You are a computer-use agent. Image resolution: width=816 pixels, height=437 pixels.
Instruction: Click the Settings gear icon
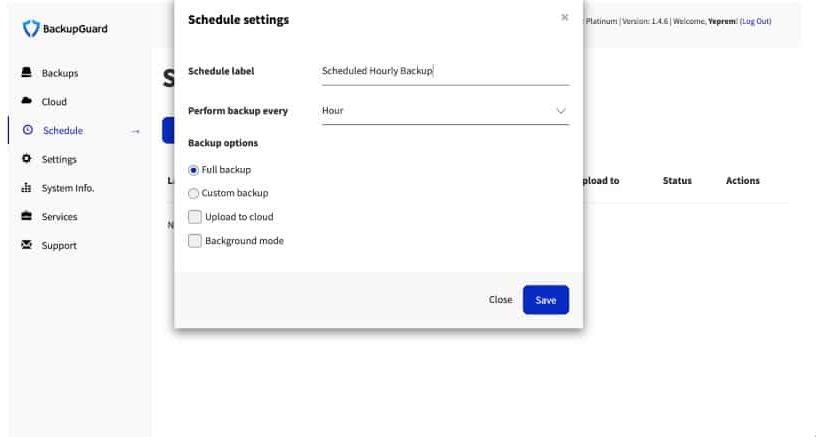pos(27,159)
